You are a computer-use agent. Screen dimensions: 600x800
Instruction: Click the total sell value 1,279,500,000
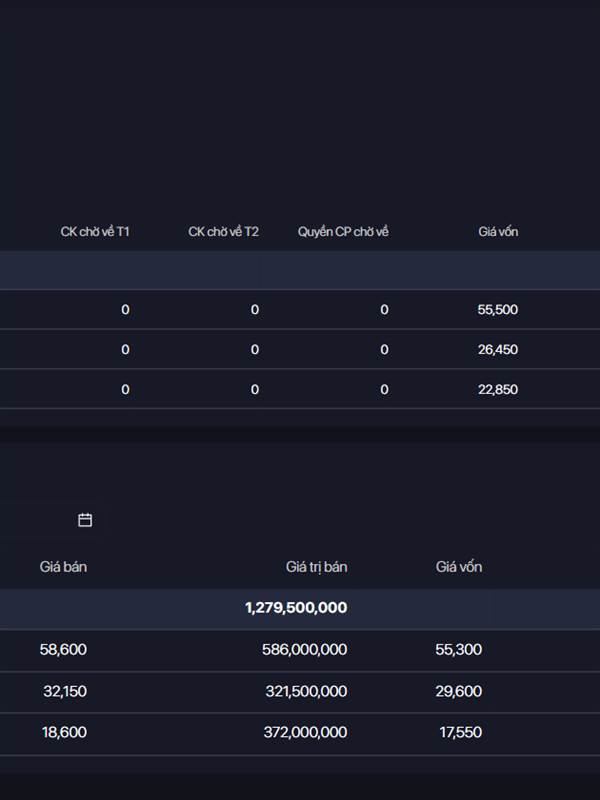pyautogui.click(x=296, y=608)
